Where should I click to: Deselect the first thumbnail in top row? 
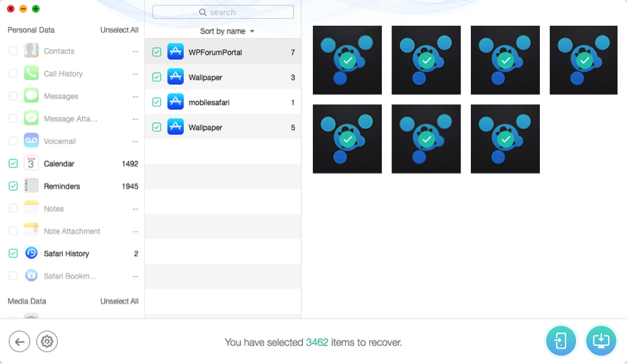[347, 60]
